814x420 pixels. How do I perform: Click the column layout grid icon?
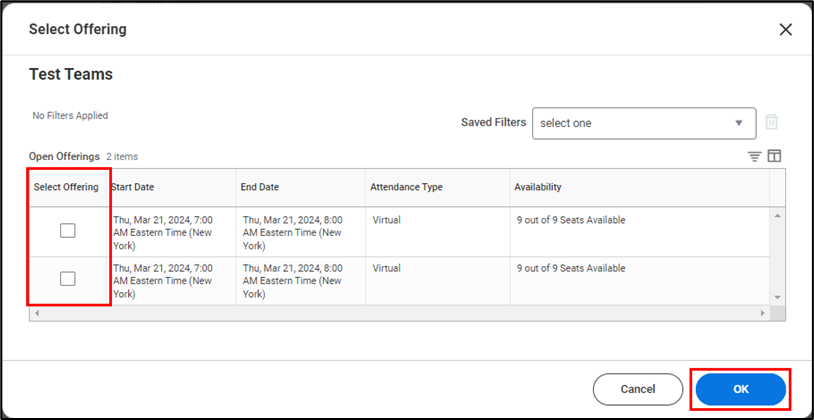774,156
